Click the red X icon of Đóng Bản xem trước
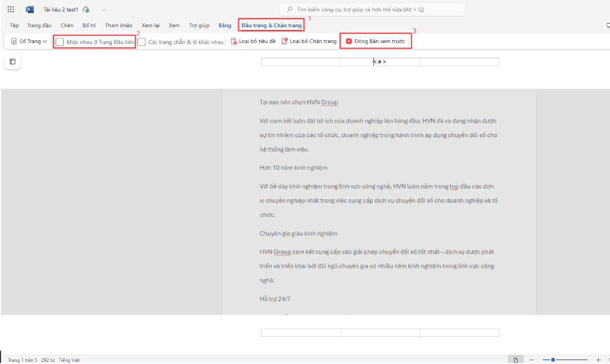Image resolution: width=610 pixels, height=364 pixels. (349, 41)
